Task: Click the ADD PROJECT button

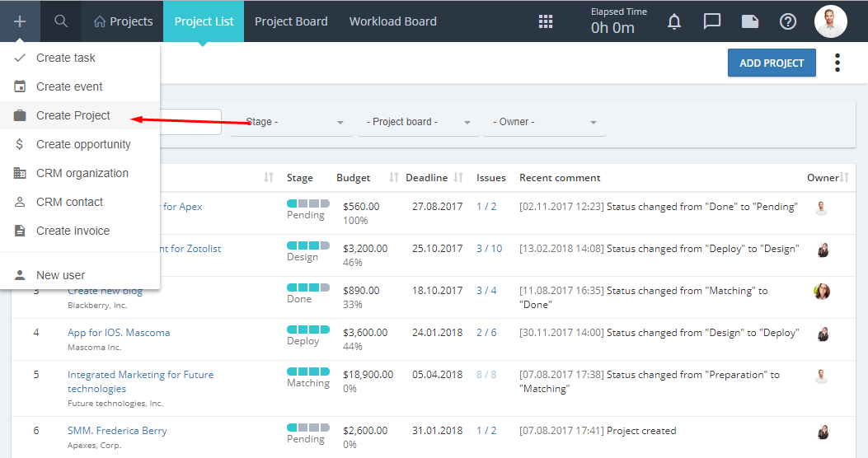Action: click(772, 63)
